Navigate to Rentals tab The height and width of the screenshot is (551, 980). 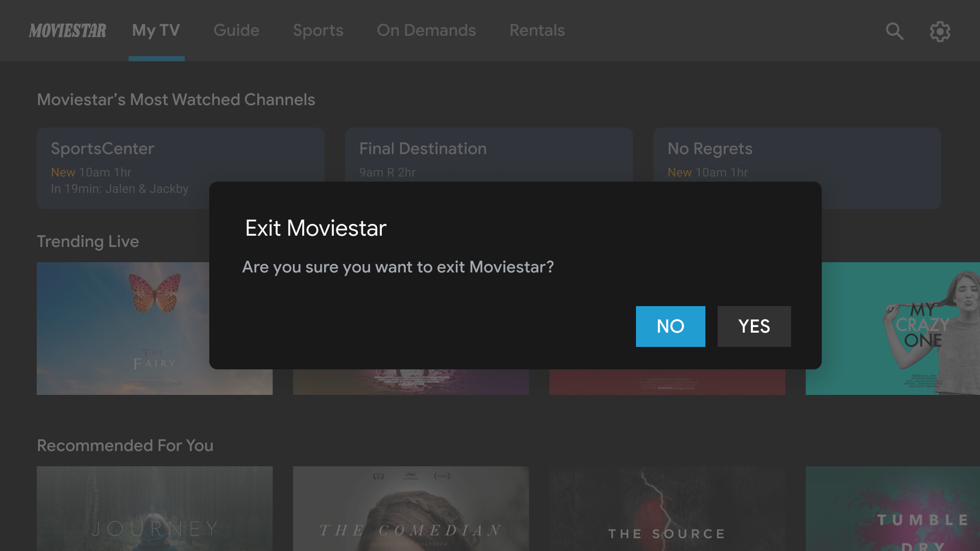(x=536, y=30)
